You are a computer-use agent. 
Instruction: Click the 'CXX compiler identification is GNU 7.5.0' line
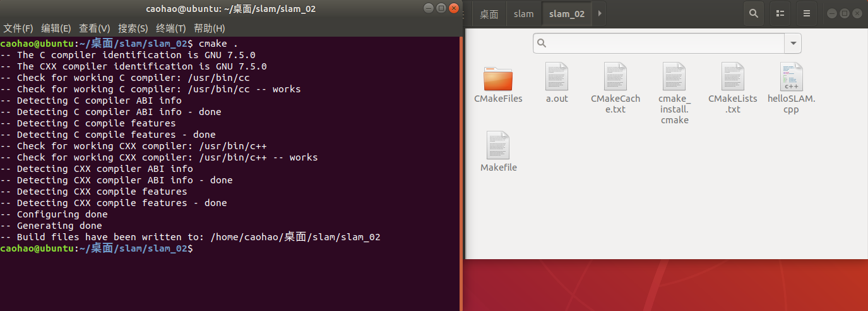[134, 66]
